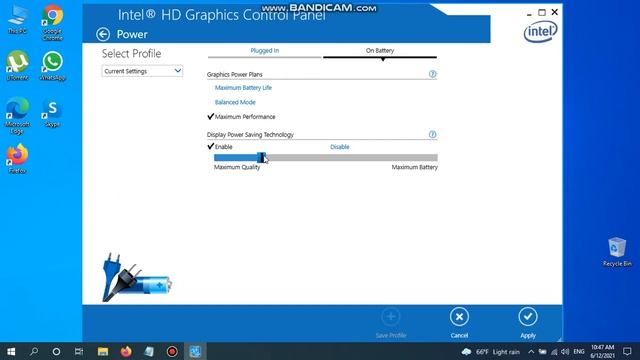Click the Maximum Battery slider label
640x360 pixels.
(x=414, y=167)
